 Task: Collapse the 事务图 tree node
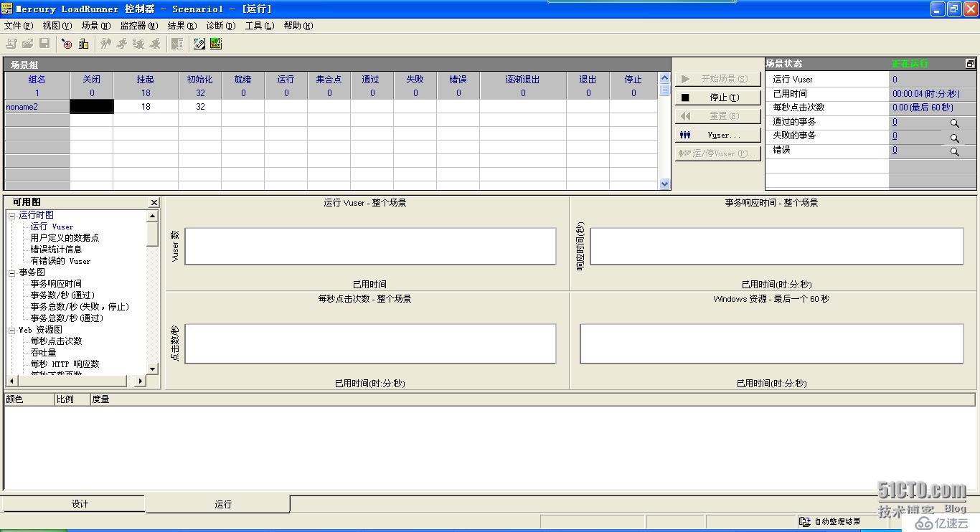[x=11, y=272]
